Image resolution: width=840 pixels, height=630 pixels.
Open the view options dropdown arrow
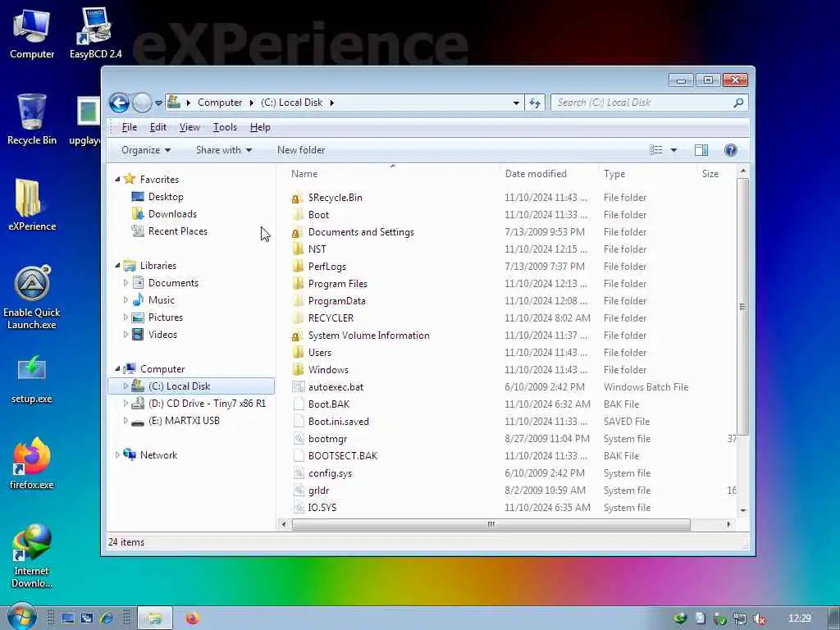(x=673, y=150)
